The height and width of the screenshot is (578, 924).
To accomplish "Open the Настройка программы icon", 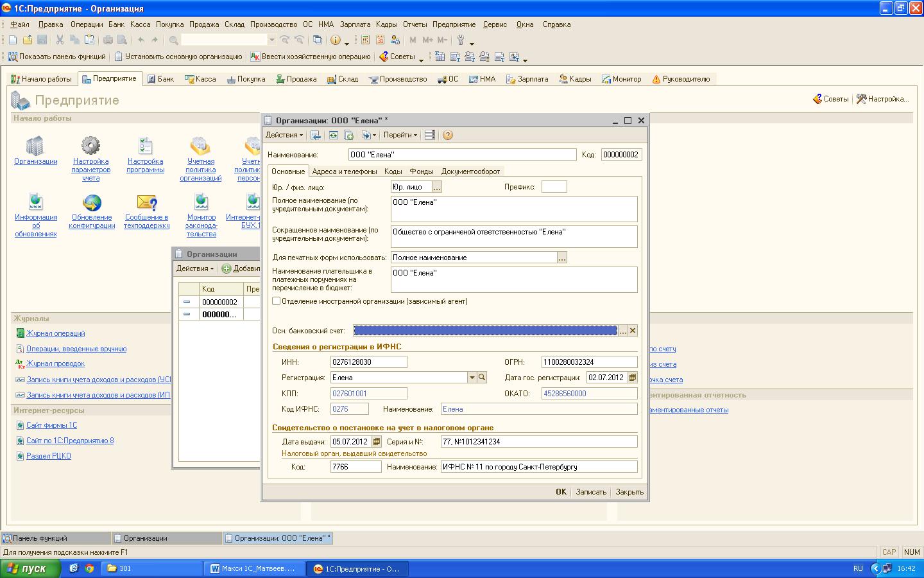I will pyautogui.click(x=146, y=146).
